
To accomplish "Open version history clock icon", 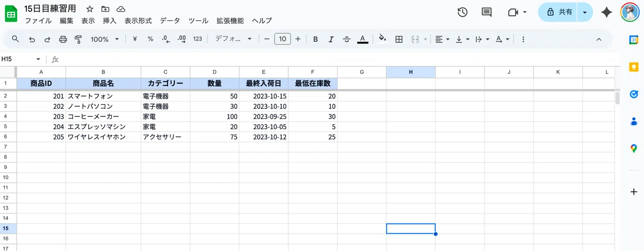I will coord(463,12).
